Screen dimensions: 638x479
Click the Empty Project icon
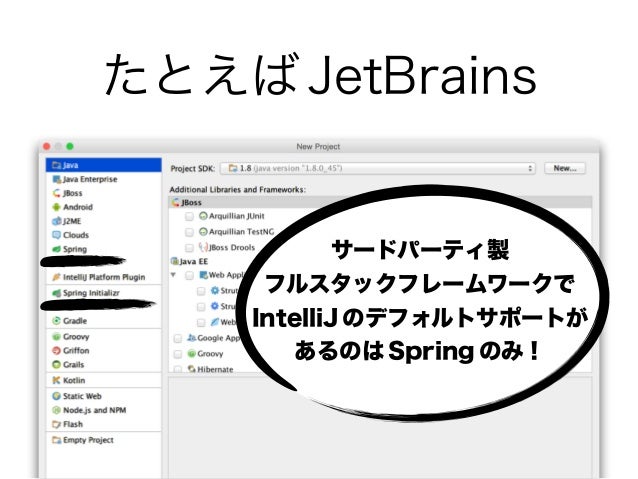57,440
